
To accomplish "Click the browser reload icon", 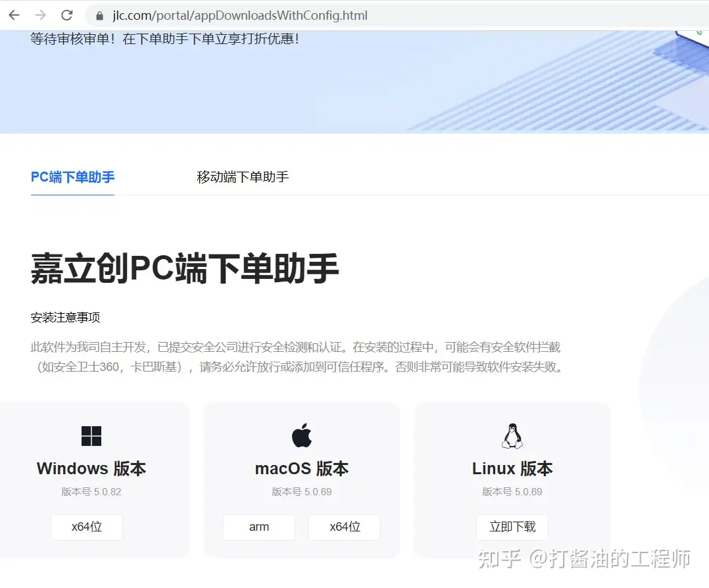I will click(66, 14).
